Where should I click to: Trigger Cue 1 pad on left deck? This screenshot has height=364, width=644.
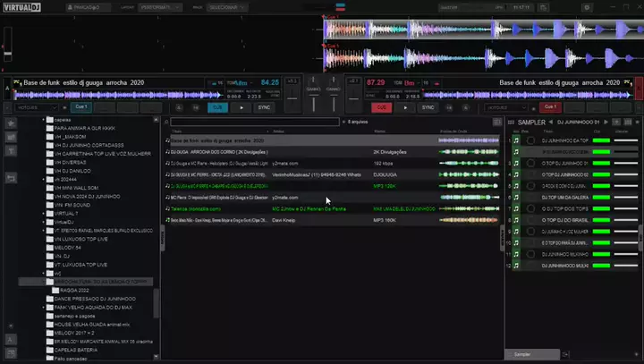pyautogui.click(x=80, y=107)
